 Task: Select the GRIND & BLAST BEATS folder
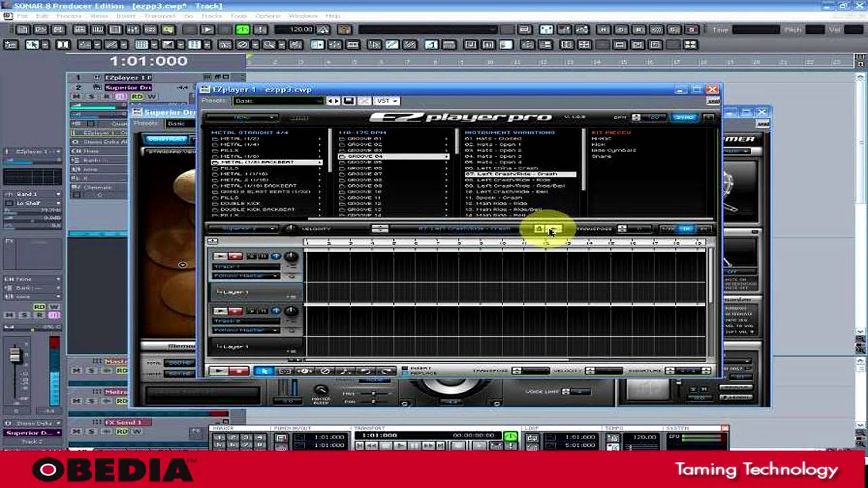[266, 192]
